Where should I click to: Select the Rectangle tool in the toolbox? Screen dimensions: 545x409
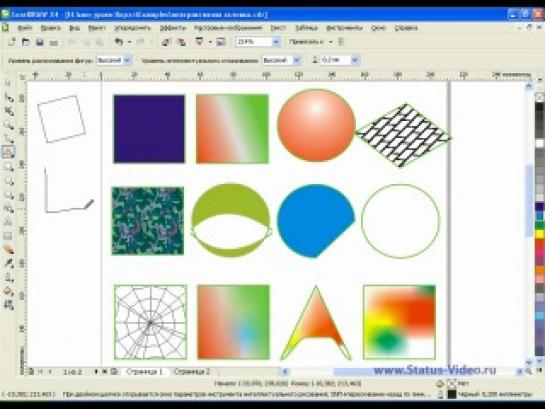[9, 167]
